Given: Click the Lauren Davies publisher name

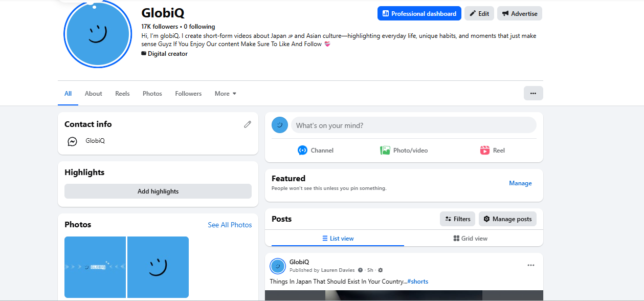Looking at the screenshot, I should pyautogui.click(x=338, y=270).
